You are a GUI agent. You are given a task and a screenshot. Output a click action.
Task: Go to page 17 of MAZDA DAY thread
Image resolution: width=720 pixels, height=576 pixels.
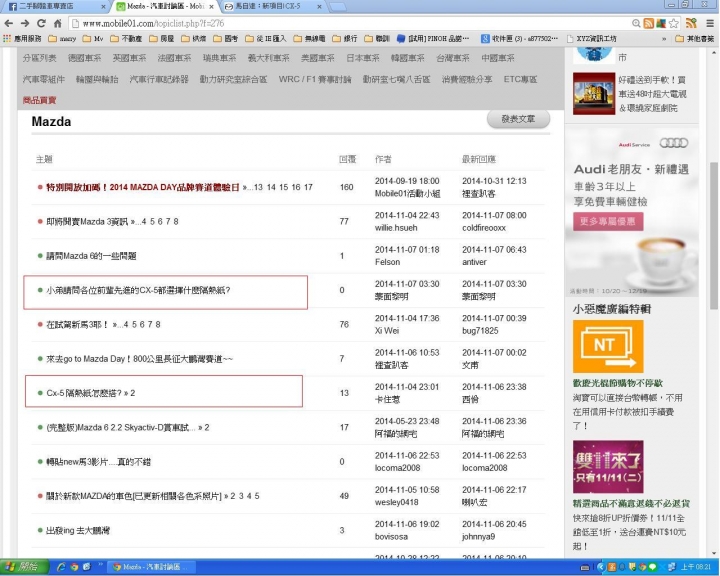308,187
